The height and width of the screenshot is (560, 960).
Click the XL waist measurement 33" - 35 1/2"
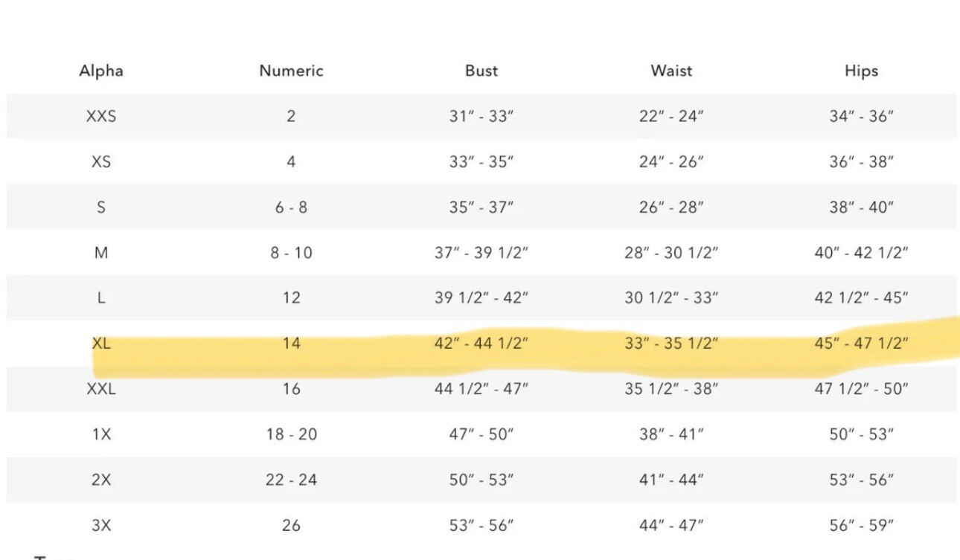pyautogui.click(x=671, y=344)
